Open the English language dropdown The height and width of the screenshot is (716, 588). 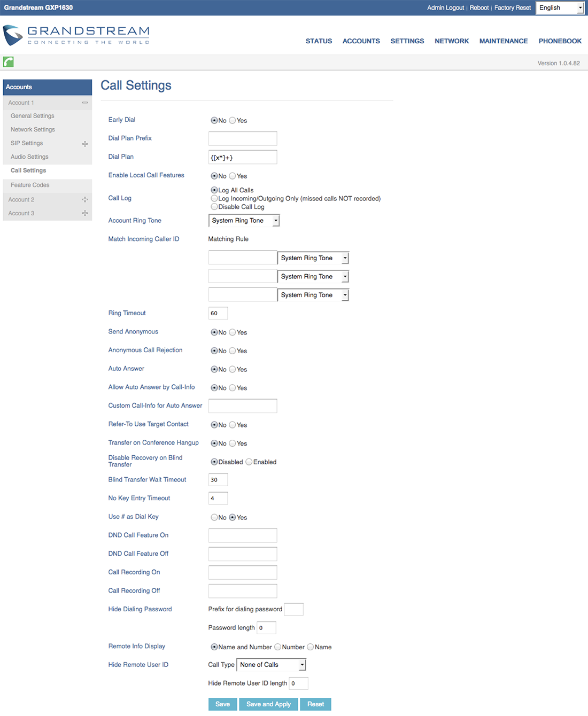pos(560,7)
